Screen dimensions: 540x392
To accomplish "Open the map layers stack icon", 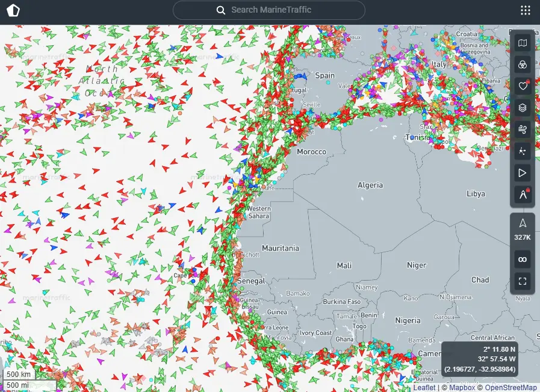I will pyautogui.click(x=523, y=108).
